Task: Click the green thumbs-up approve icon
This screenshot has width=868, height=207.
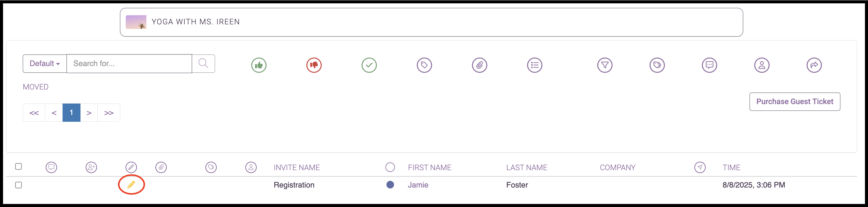Action: tap(259, 65)
